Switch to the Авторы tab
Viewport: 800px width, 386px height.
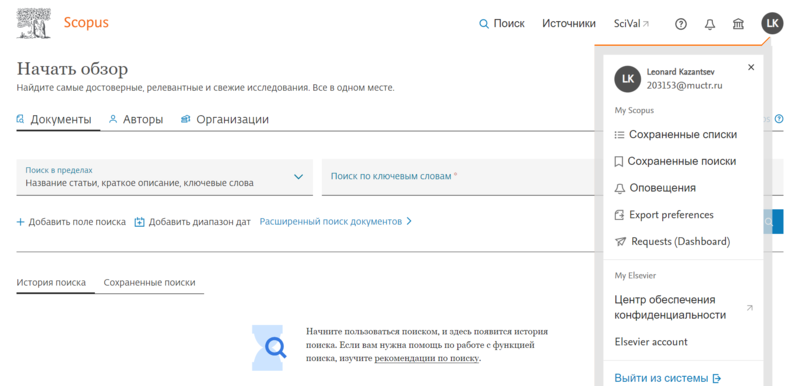pos(136,119)
